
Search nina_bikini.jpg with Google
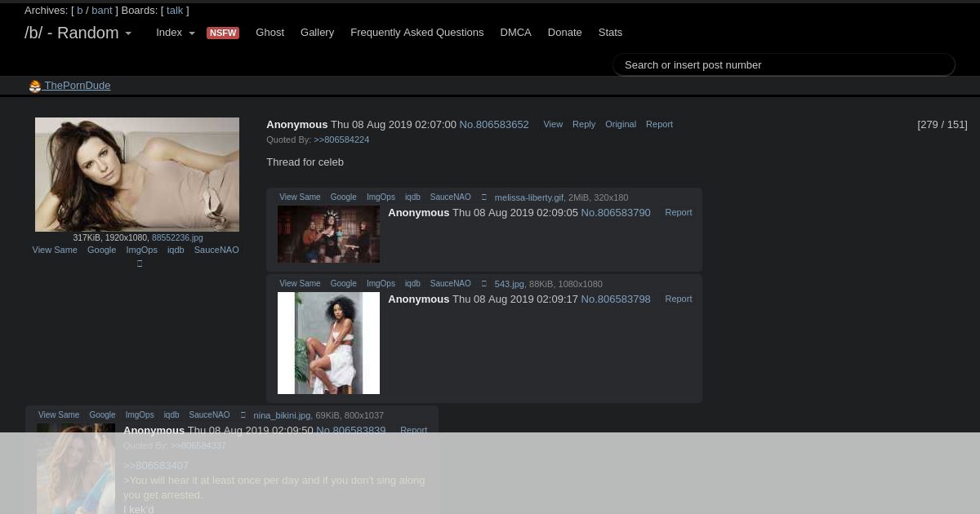click(x=102, y=415)
